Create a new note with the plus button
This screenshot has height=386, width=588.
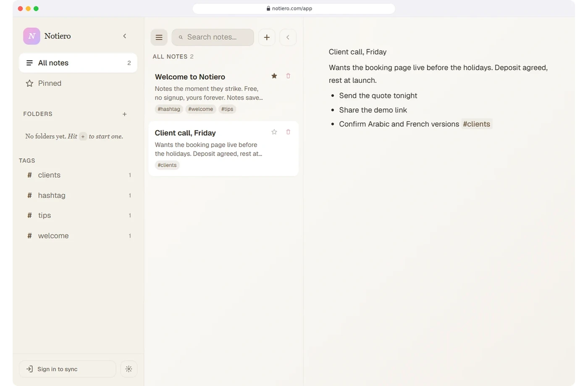pos(267,37)
